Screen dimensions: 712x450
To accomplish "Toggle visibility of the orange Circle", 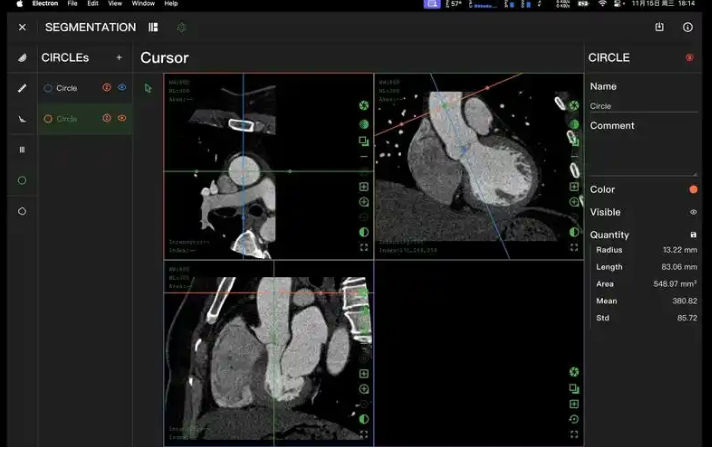I will click(122, 118).
